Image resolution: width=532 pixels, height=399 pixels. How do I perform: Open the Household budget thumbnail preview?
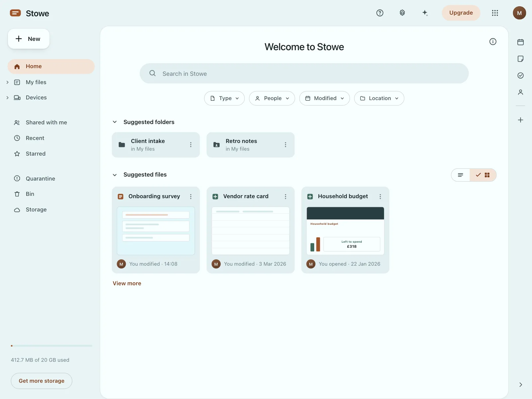pyautogui.click(x=345, y=231)
